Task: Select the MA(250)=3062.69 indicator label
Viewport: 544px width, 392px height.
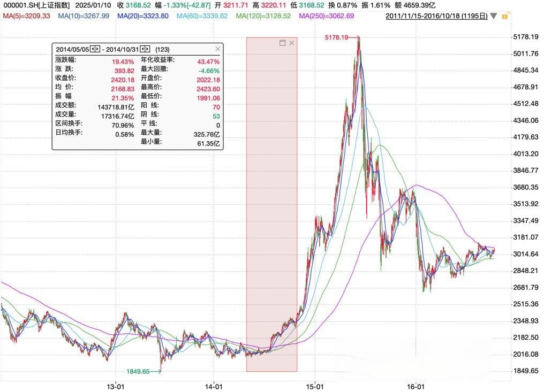Action: pyautogui.click(x=327, y=16)
